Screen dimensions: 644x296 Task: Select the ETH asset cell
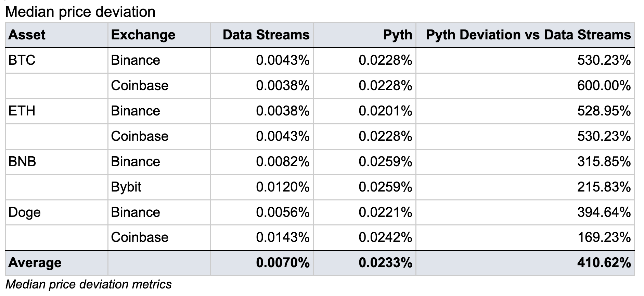click(22, 111)
